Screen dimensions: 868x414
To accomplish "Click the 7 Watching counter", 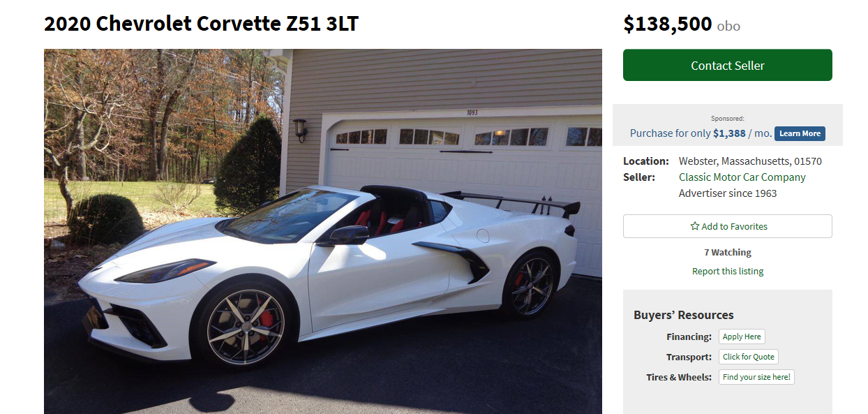I will (x=728, y=252).
